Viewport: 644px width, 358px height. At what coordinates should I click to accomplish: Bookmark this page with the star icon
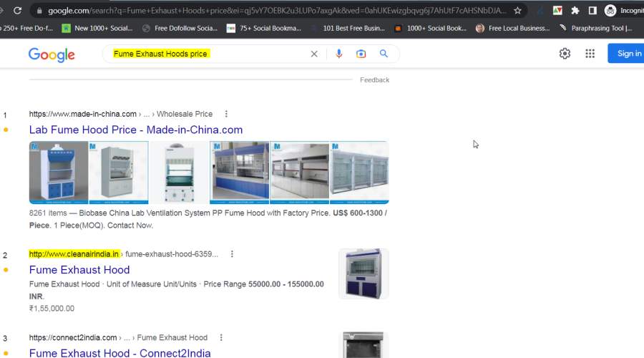pos(517,11)
